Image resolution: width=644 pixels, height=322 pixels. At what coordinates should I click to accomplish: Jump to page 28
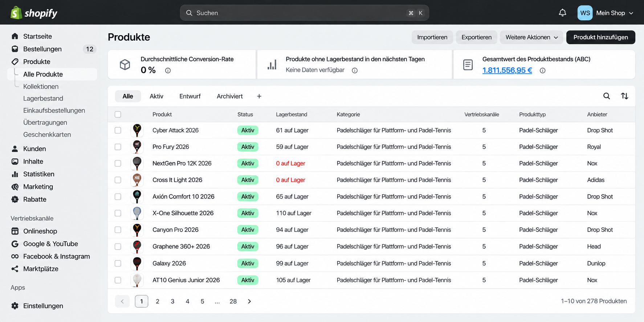(x=233, y=301)
